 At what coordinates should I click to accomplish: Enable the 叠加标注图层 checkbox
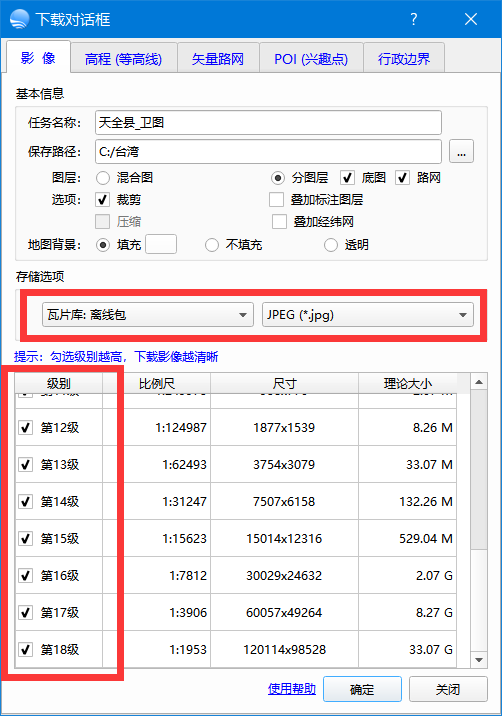[x=276, y=200]
